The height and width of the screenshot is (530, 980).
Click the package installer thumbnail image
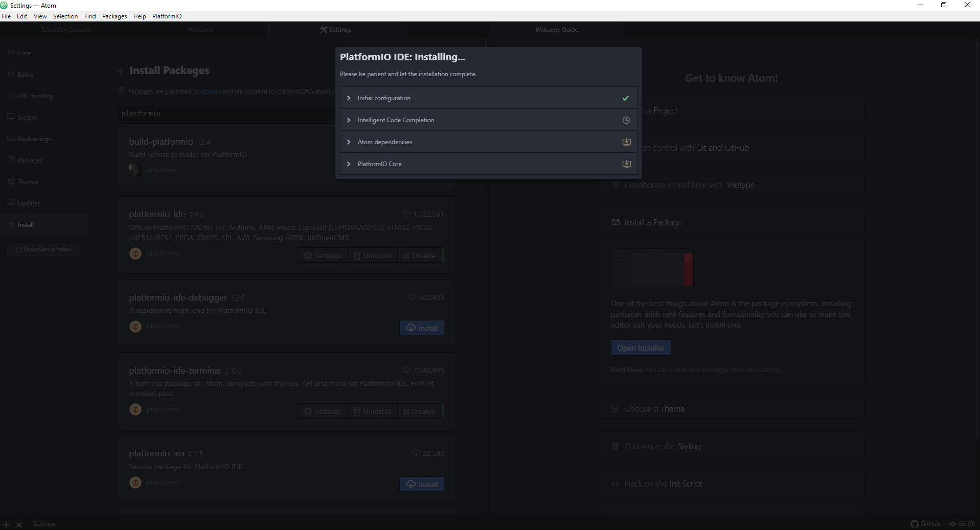652,269
